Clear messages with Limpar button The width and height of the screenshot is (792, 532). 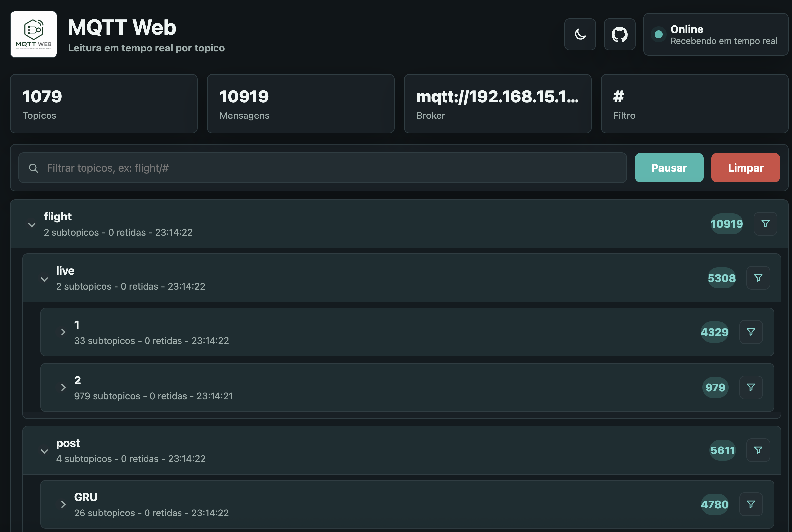click(x=745, y=168)
